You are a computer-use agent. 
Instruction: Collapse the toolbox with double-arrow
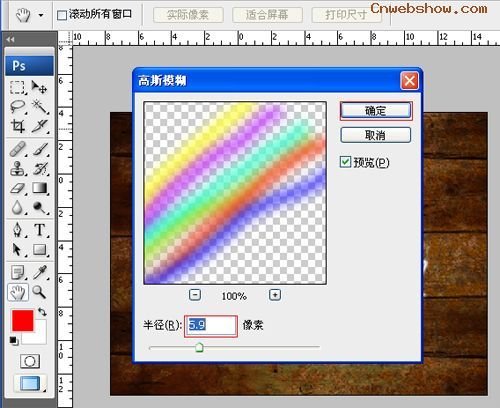click(10, 39)
